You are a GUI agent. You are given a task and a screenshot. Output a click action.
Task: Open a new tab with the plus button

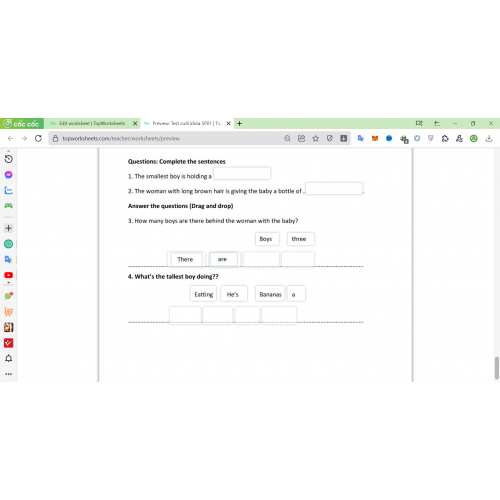pyautogui.click(x=239, y=123)
